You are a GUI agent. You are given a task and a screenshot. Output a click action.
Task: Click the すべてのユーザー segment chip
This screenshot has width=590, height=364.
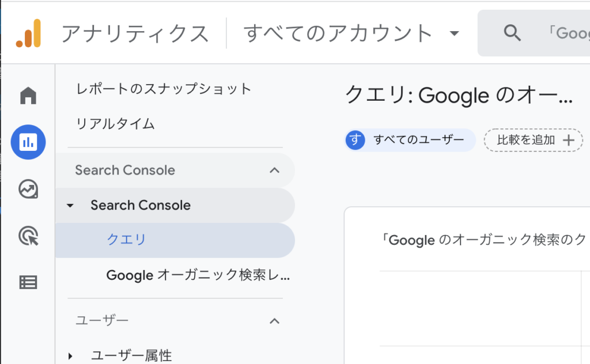coord(410,140)
